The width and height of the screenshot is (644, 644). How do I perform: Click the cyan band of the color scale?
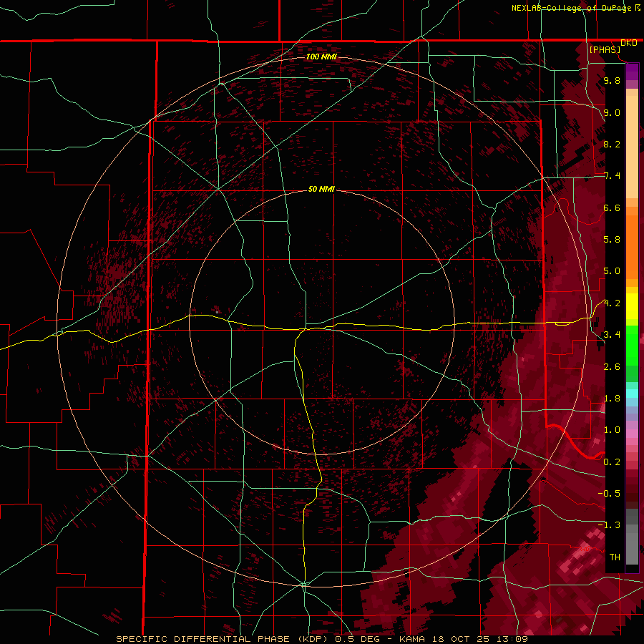(x=632, y=393)
